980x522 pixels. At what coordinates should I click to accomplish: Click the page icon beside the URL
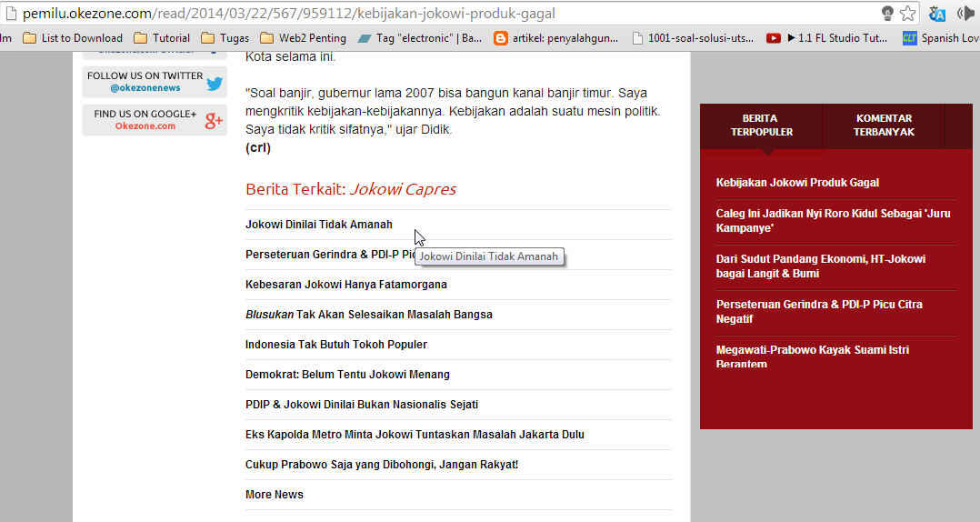pyautogui.click(x=11, y=13)
